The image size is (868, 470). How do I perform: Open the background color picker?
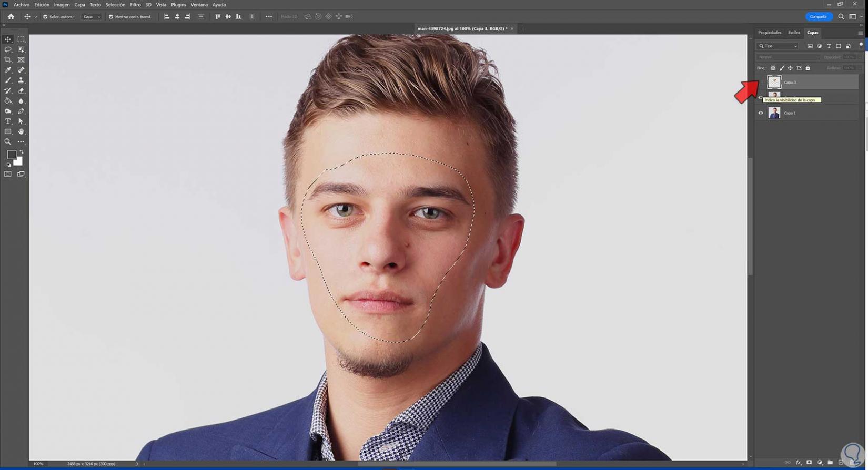click(19, 162)
